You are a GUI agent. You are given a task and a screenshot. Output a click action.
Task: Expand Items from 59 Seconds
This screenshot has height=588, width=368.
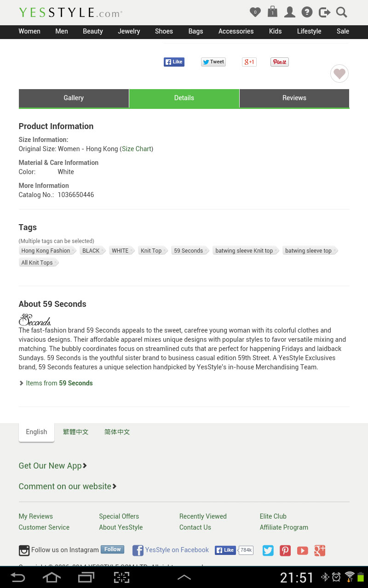[59, 383]
